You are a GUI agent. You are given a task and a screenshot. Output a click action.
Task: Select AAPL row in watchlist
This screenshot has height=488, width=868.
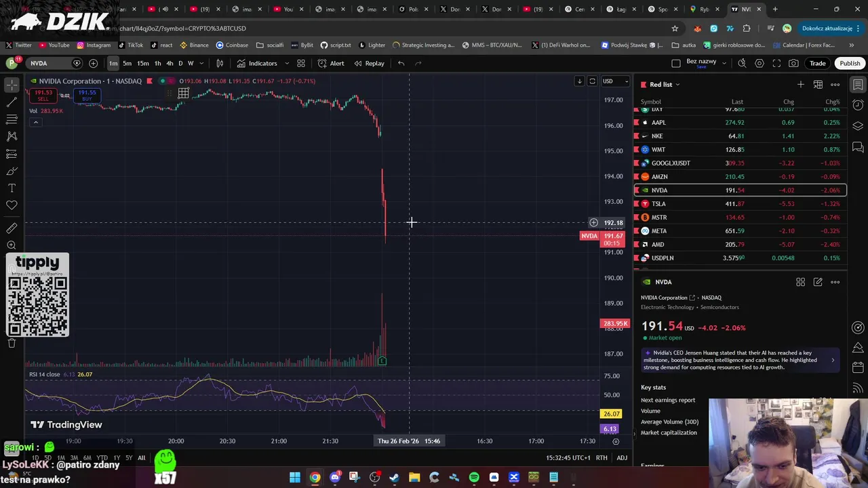point(741,123)
